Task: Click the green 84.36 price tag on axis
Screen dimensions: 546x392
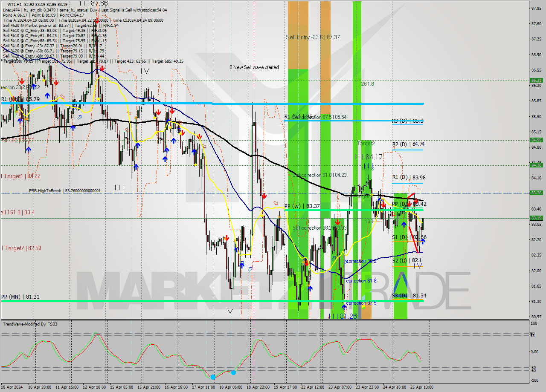Action: pyautogui.click(x=536, y=165)
